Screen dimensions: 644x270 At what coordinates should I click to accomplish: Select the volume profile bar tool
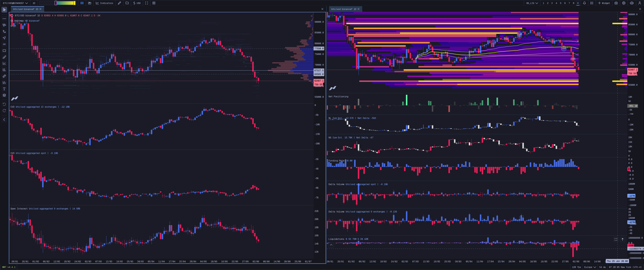(4, 70)
